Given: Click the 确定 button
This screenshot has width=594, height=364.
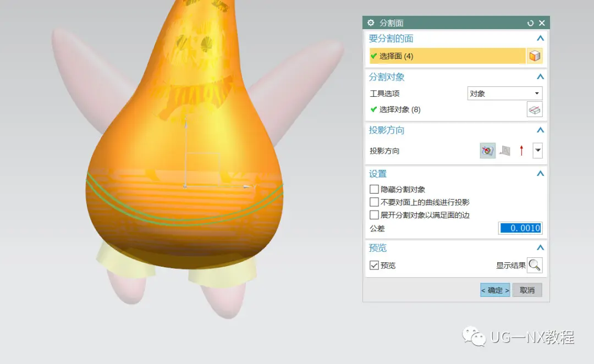Looking at the screenshot, I should point(495,290).
